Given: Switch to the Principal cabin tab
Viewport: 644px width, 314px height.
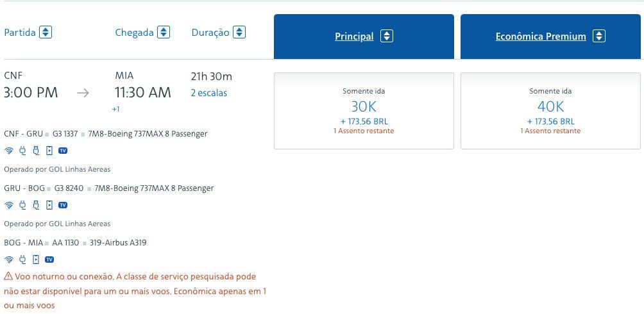Looking at the screenshot, I should (354, 37).
